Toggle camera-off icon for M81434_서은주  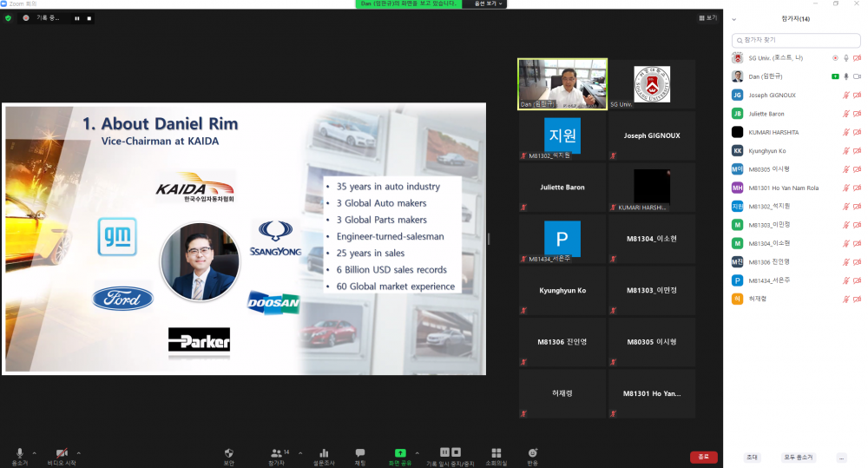pos(857,280)
